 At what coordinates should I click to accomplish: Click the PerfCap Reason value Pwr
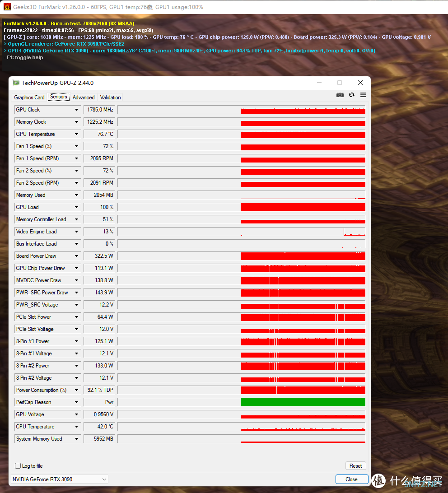pos(99,402)
